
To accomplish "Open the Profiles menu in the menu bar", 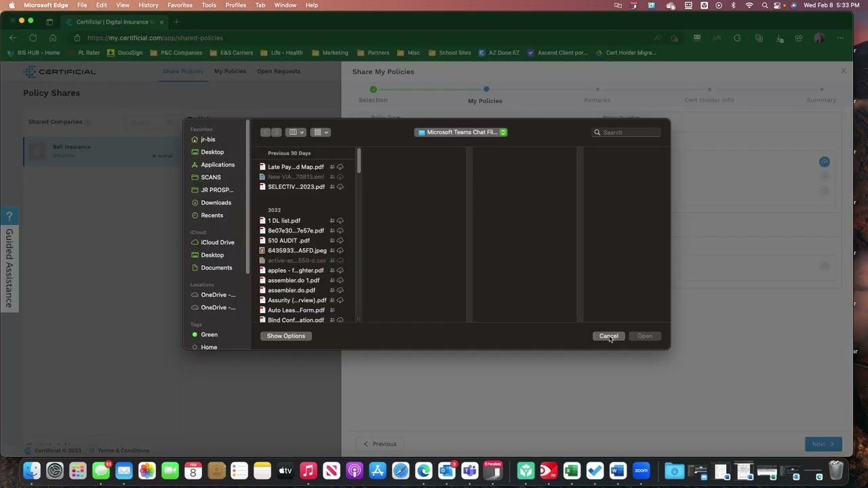I will (235, 5).
